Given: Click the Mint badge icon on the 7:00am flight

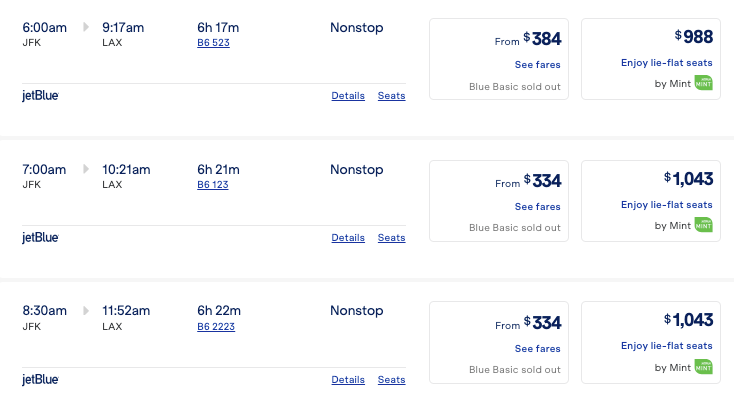Looking at the screenshot, I should point(704,225).
